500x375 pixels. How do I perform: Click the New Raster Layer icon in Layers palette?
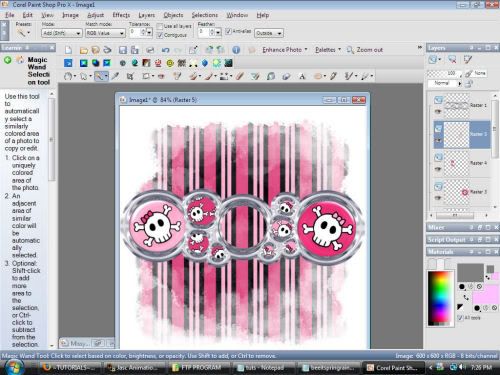433,60
